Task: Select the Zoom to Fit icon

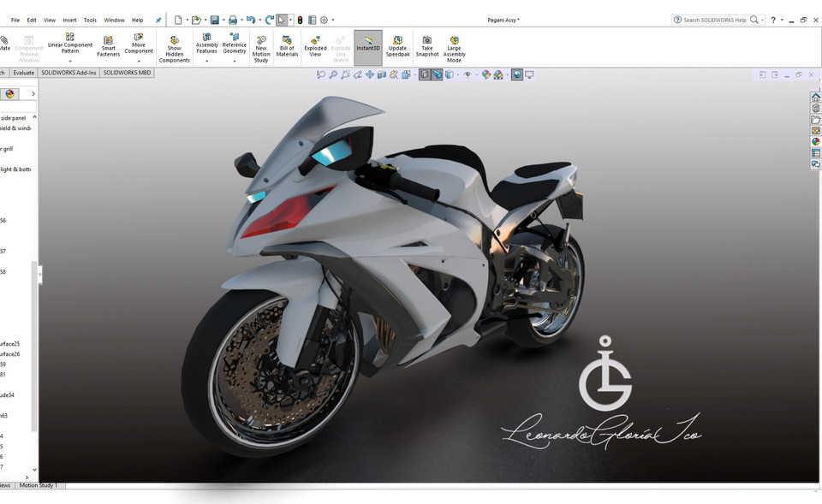Action: click(321, 74)
